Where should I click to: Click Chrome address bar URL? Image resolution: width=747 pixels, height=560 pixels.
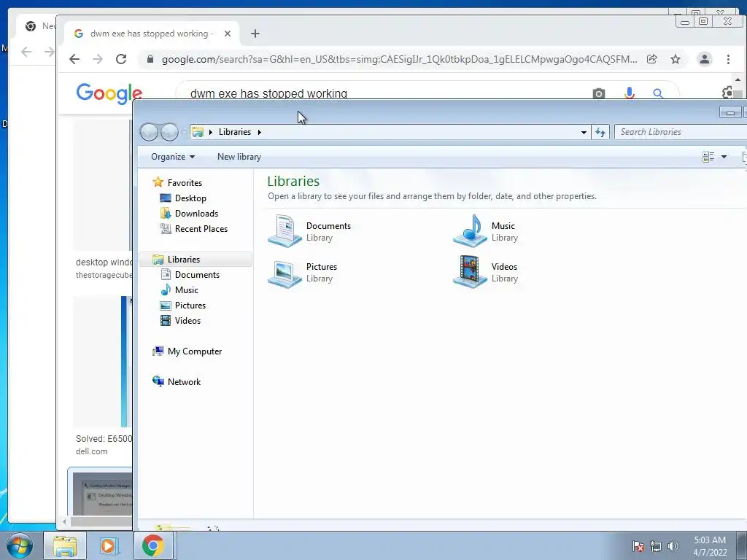(399, 60)
